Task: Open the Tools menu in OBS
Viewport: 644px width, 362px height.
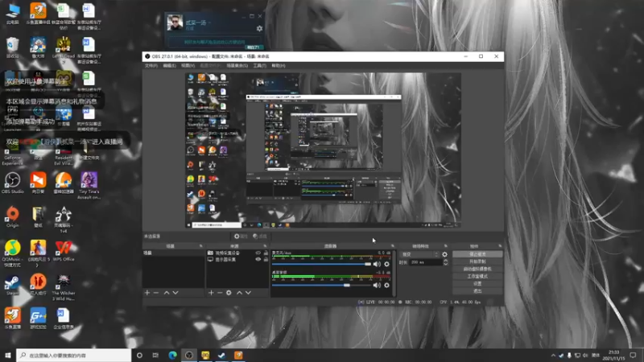Action: click(259, 66)
